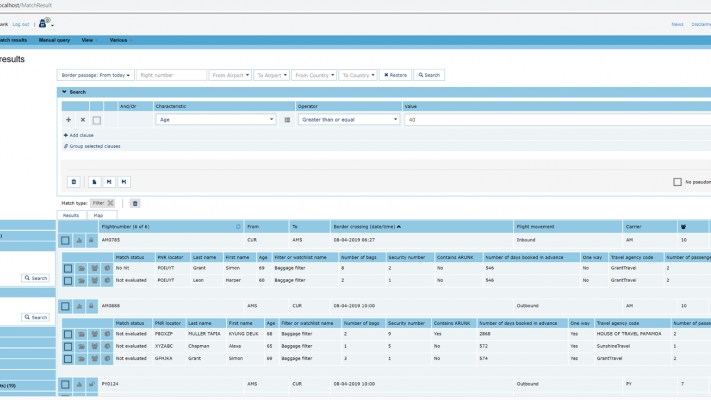
Task: Open the Manual query menu
Action: (x=53, y=40)
